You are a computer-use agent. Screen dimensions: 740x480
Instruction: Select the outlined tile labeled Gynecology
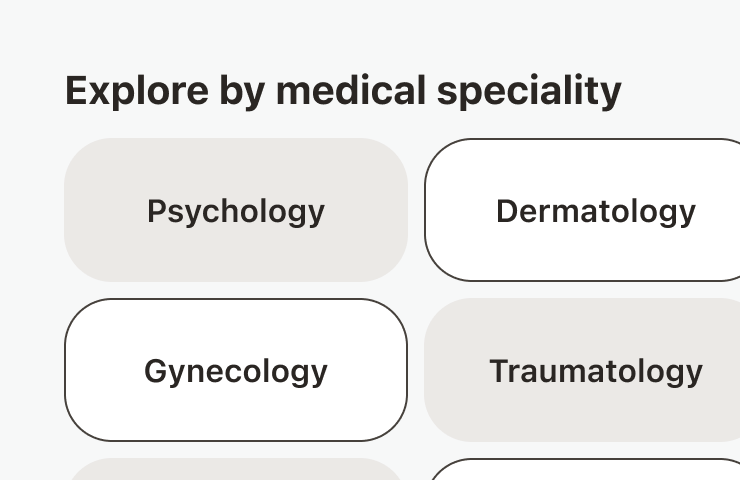point(236,370)
